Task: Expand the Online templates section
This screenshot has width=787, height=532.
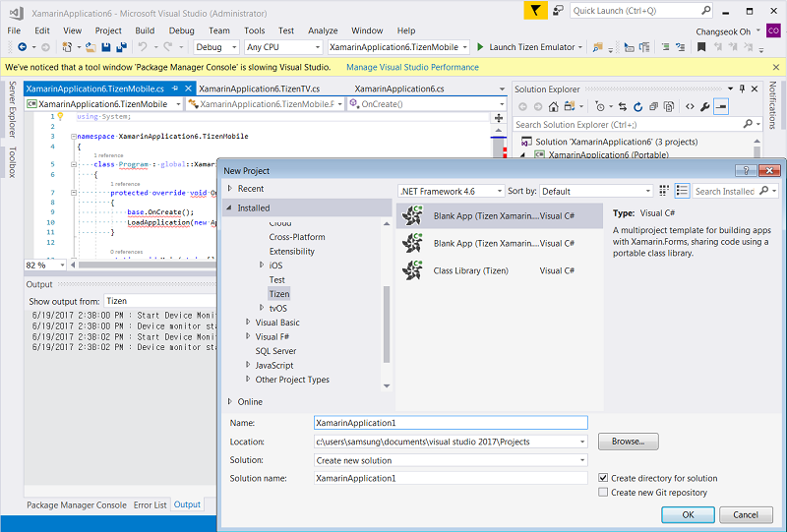Action: 231,401
